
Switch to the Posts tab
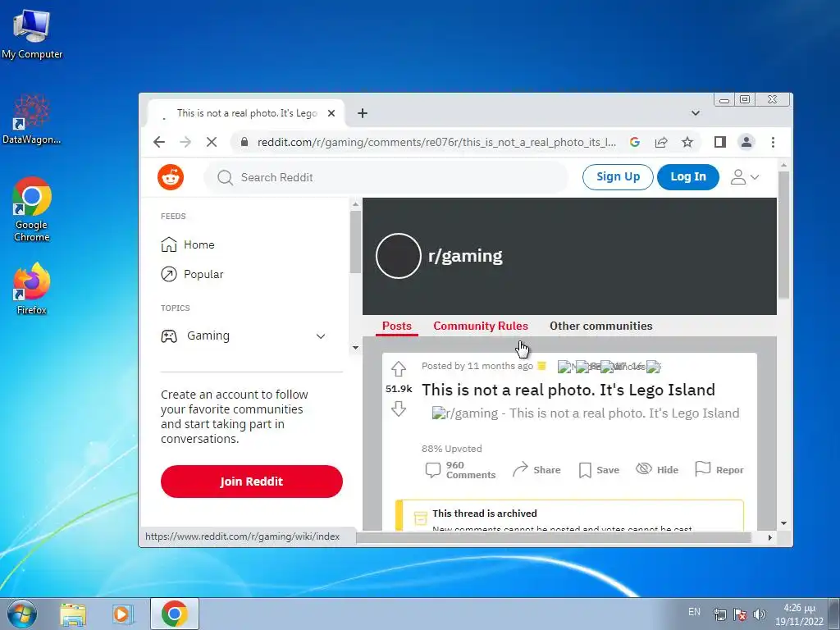click(397, 326)
